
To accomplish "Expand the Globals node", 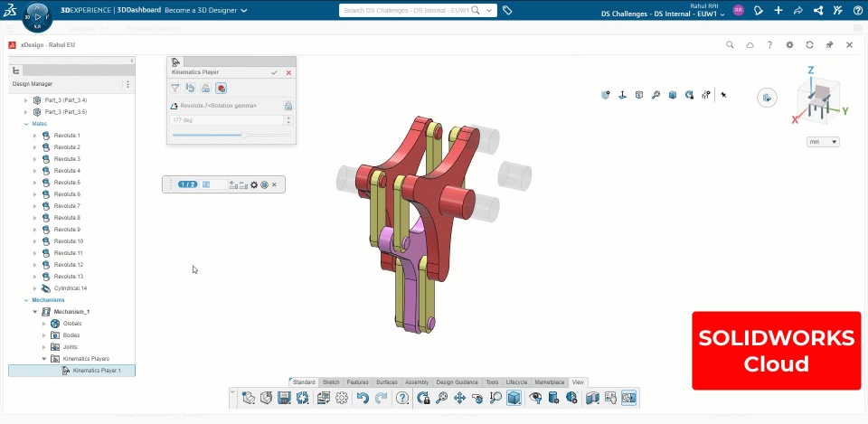I will pos(44,324).
